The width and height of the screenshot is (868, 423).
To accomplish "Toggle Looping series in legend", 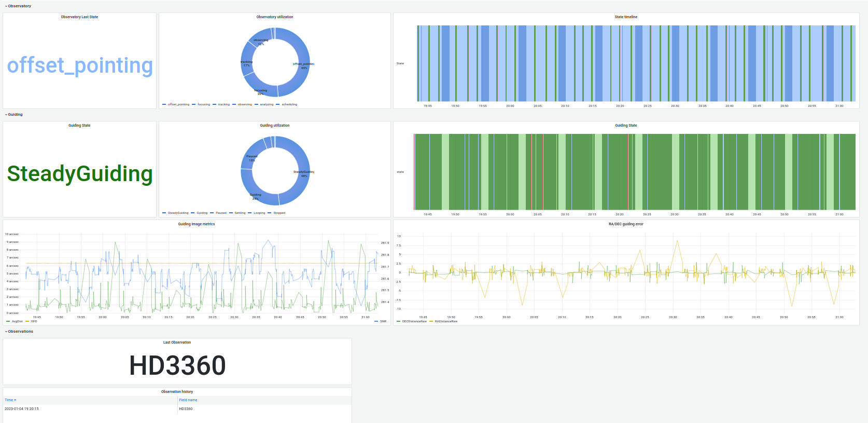I will pyautogui.click(x=259, y=213).
